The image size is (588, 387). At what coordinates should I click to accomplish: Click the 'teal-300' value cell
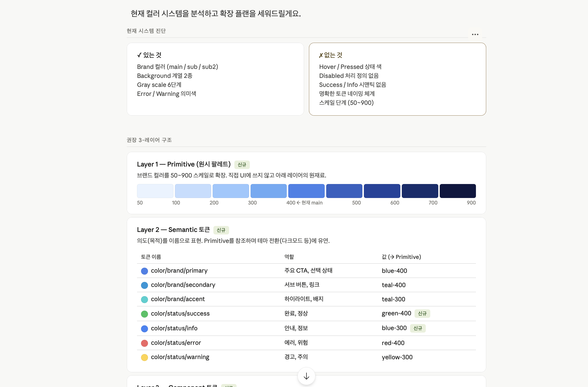[x=394, y=299]
